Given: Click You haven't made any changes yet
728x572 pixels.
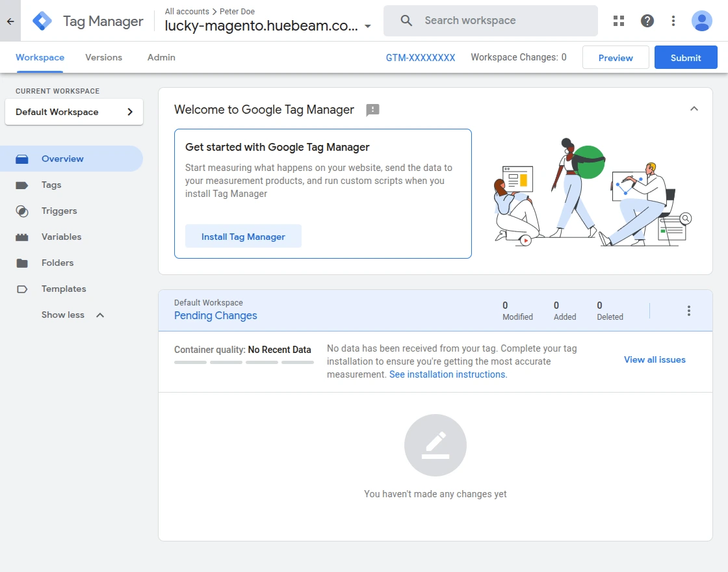Looking at the screenshot, I should tap(435, 494).
